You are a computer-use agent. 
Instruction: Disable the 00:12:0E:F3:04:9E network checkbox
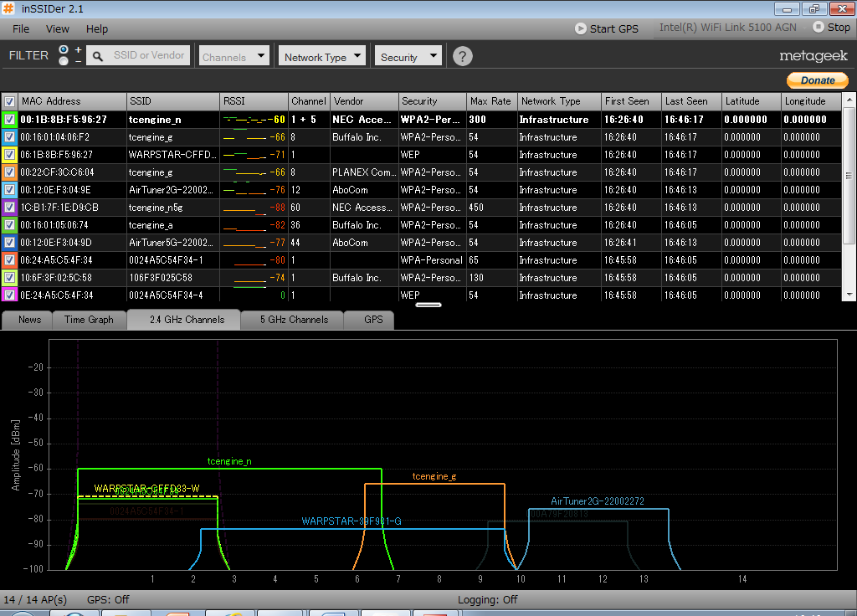9,190
